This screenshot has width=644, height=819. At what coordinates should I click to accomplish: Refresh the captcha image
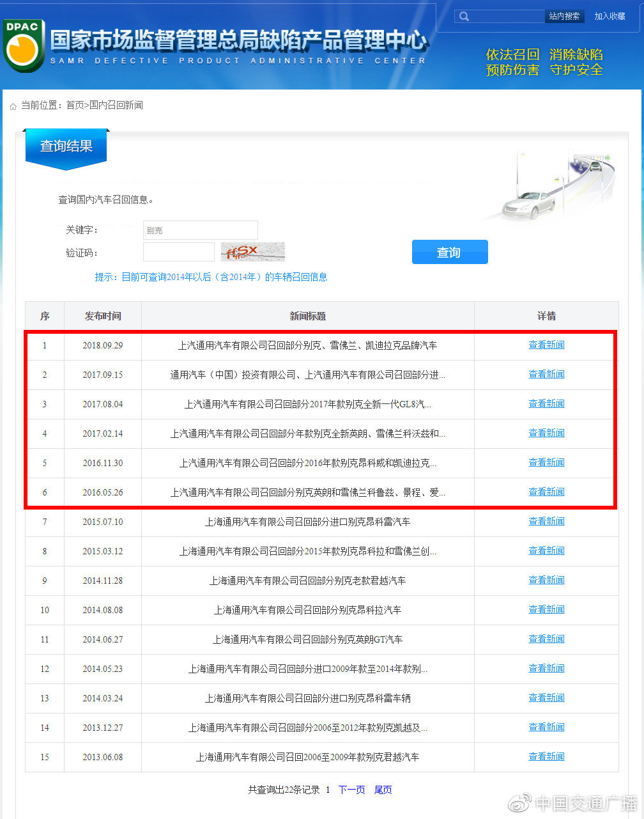[x=253, y=252]
